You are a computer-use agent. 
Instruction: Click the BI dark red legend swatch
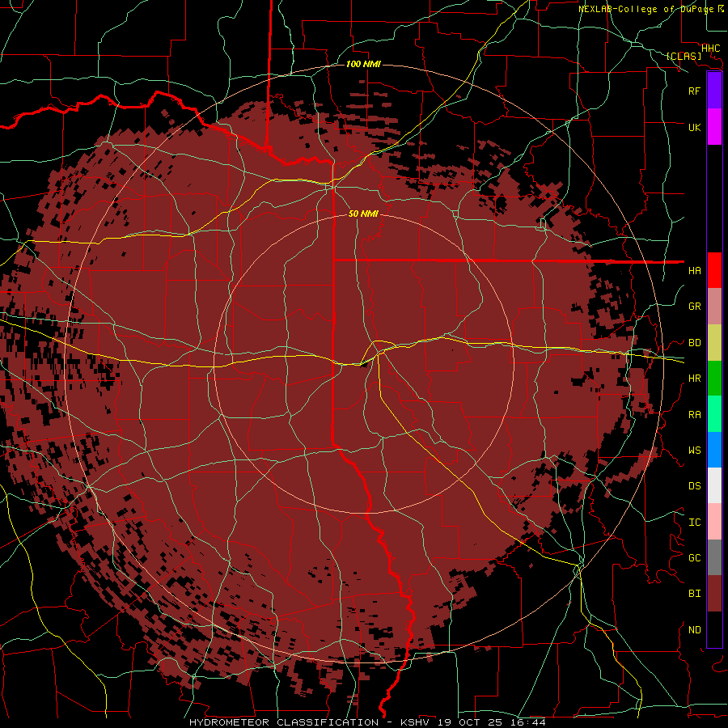pos(714,594)
